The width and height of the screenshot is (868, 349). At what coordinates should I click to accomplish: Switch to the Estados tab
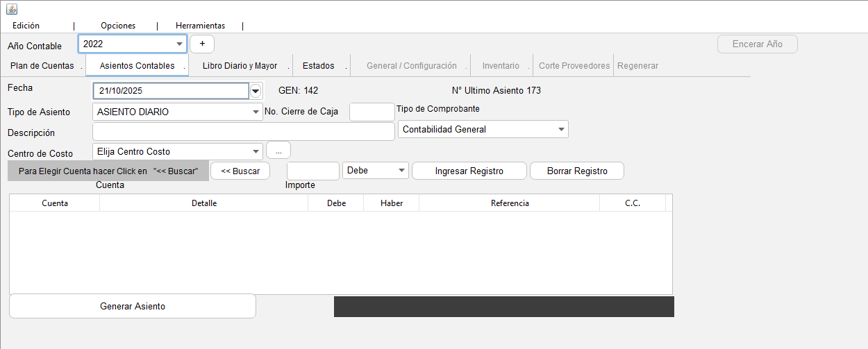pyautogui.click(x=319, y=66)
